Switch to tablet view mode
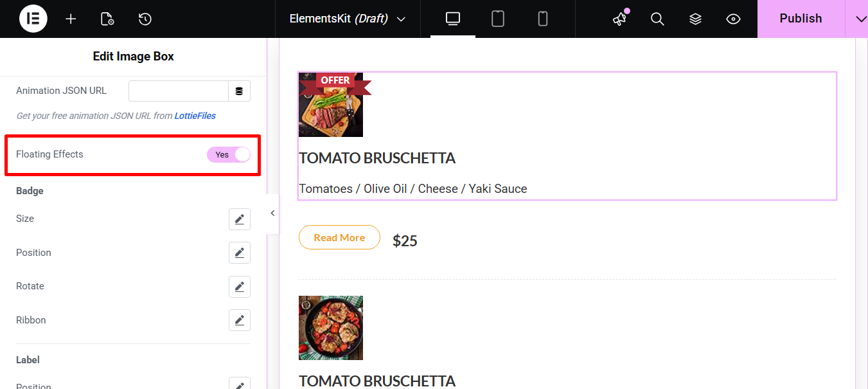Image resolution: width=868 pixels, height=389 pixels. (x=498, y=19)
